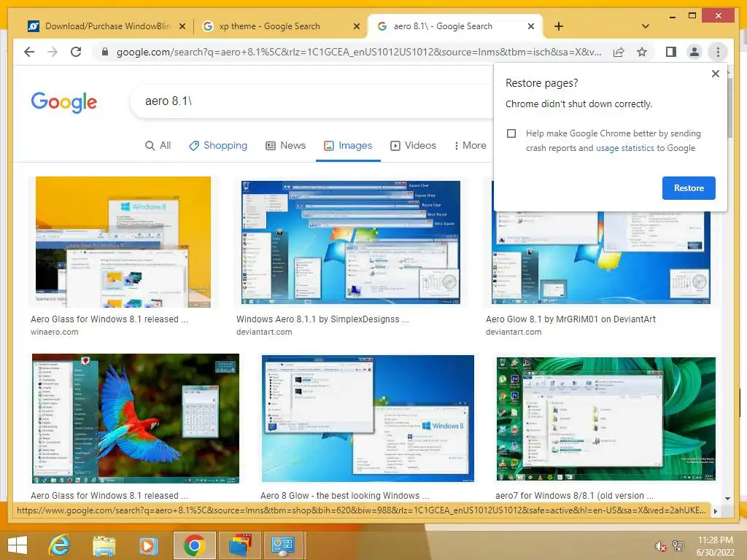Click winaero.com source text

[54, 332]
